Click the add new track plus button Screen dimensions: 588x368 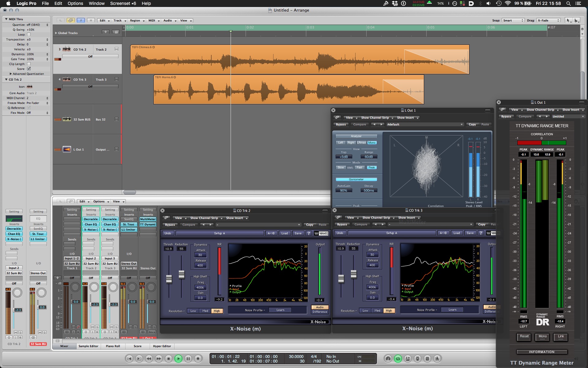tap(106, 32)
